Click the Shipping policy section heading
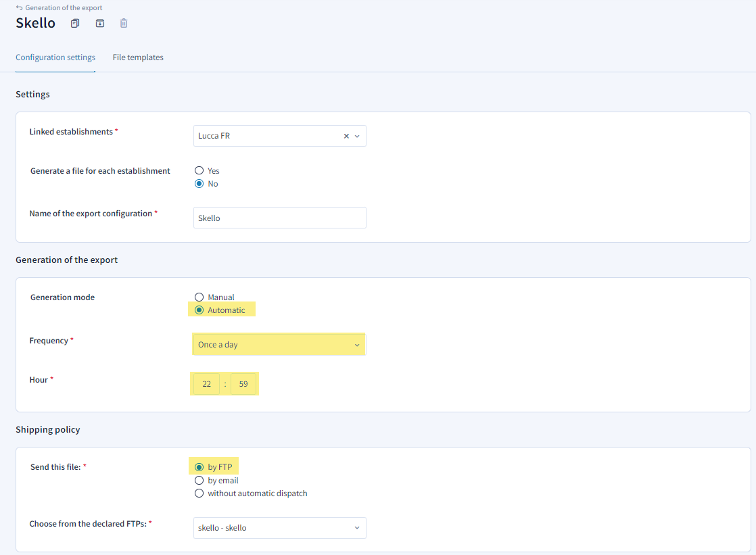756x555 pixels. 48,430
